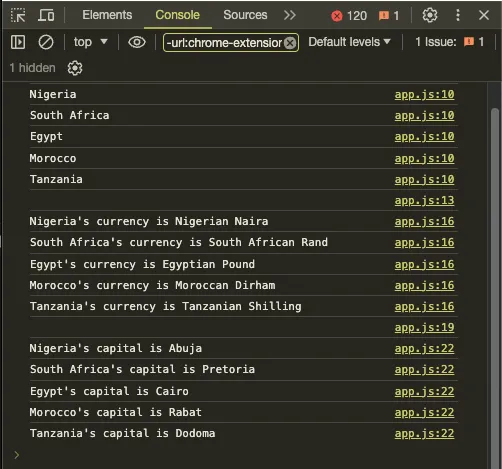This screenshot has height=469, width=502.
Task: Open the app.js:19 source link
Action: point(424,328)
